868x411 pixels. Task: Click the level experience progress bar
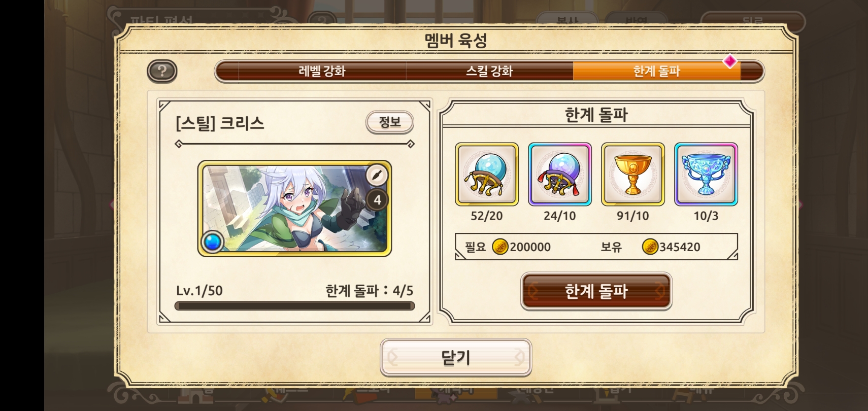294,306
